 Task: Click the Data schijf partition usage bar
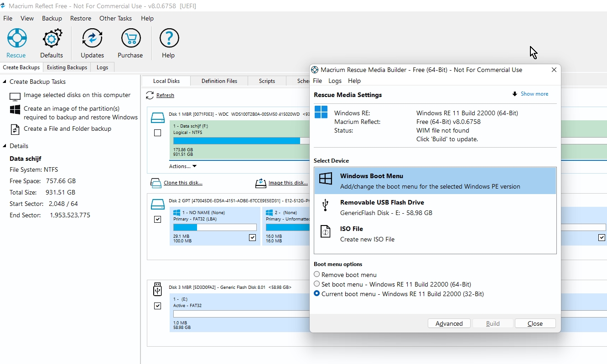tap(237, 141)
